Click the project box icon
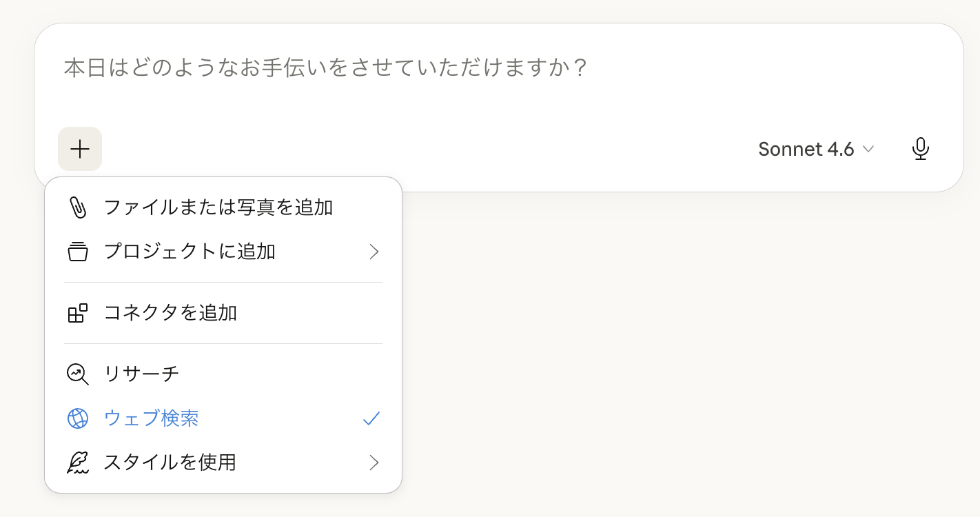 pos(78,252)
